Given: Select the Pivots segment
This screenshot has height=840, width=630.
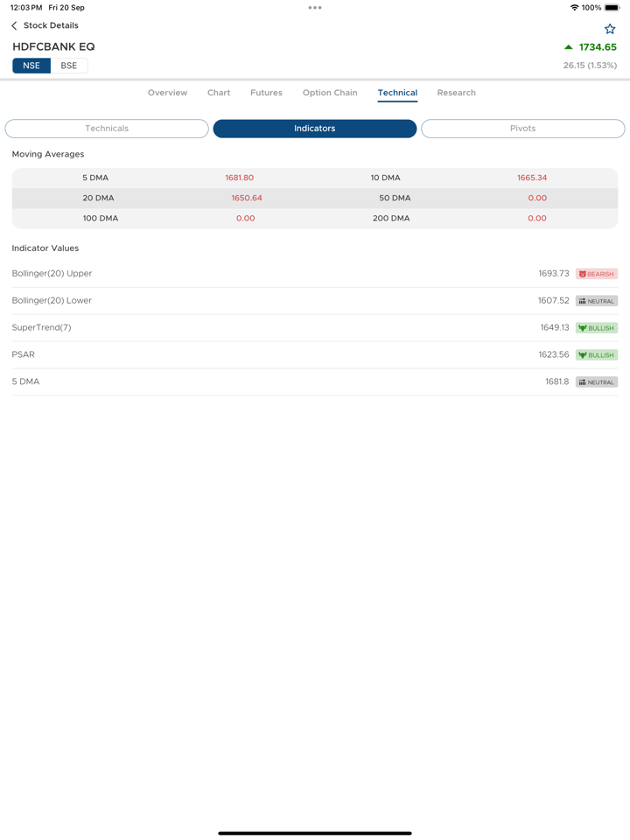Looking at the screenshot, I should pos(522,129).
